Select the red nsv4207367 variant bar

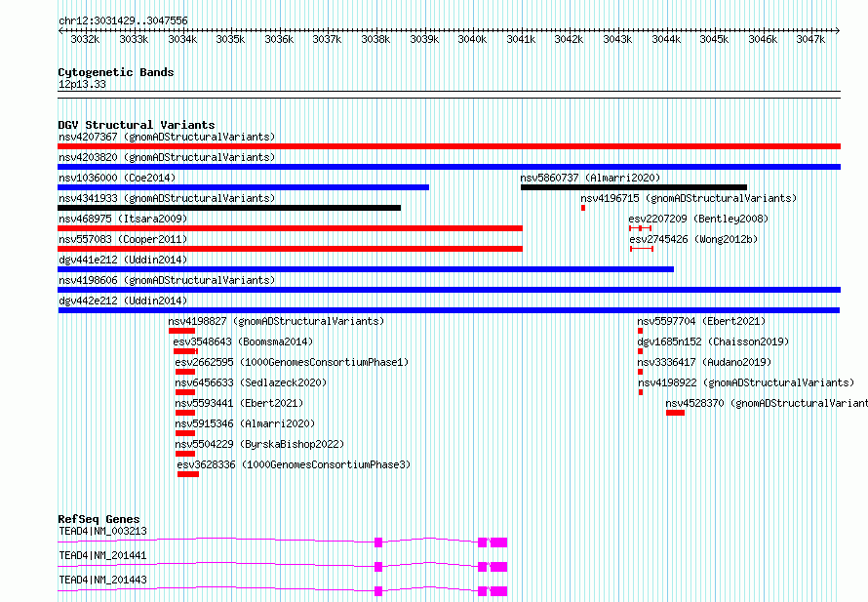click(x=449, y=146)
